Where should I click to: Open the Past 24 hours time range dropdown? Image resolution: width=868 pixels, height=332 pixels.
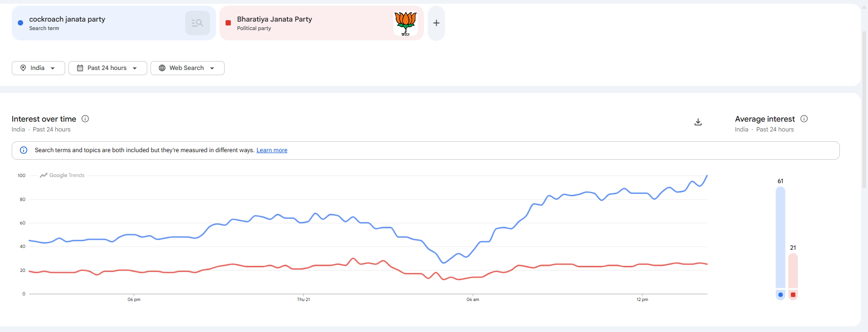(108, 68)
